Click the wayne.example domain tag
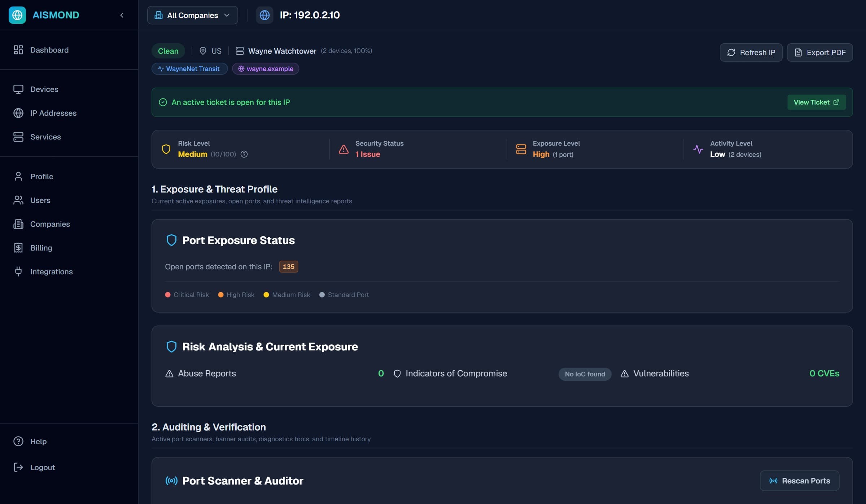The height and width of the screenshot is (504, 866). point(266,68)
